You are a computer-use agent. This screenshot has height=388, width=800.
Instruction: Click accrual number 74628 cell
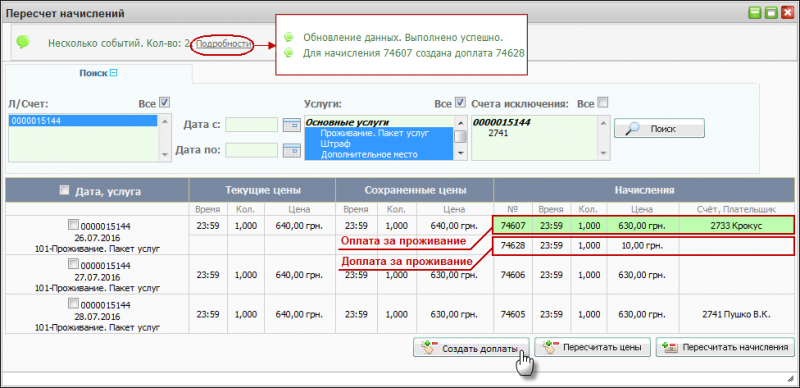tap(513, 246)
